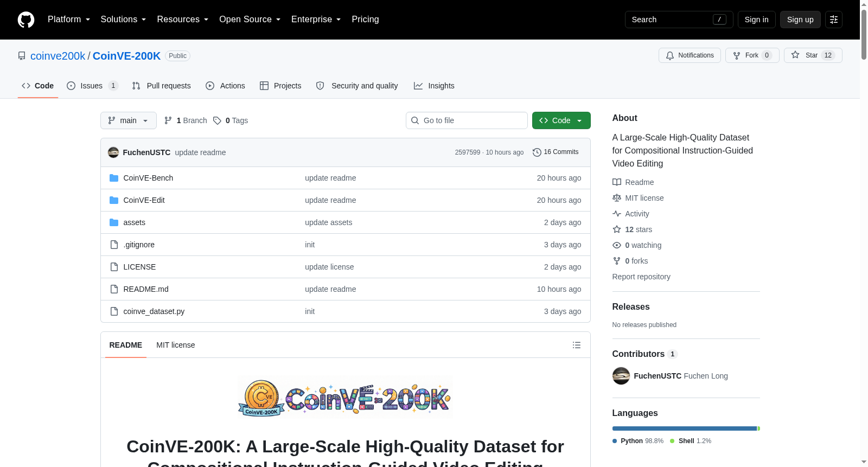This screenshot has width=868, height=467.
Task: Expand the Resources menu
Action: click(x=183, y=20)
